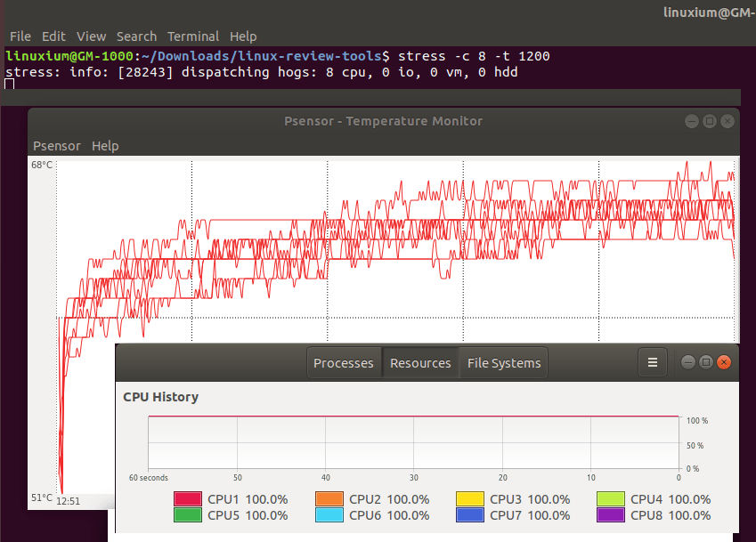756x542 pixels.
Task: Maximize the Psensor Temperature Monitor window
Action: (x=709, y=121)
